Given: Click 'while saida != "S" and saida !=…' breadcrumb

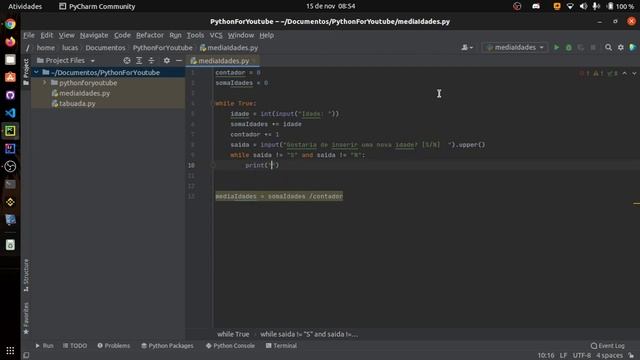Looking at the screenshot, I should pyautogui.click(x=309, y=334).
